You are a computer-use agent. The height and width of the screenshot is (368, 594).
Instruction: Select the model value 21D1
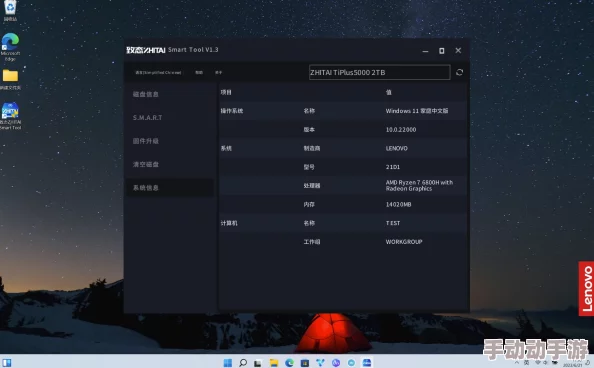point(393,167)
